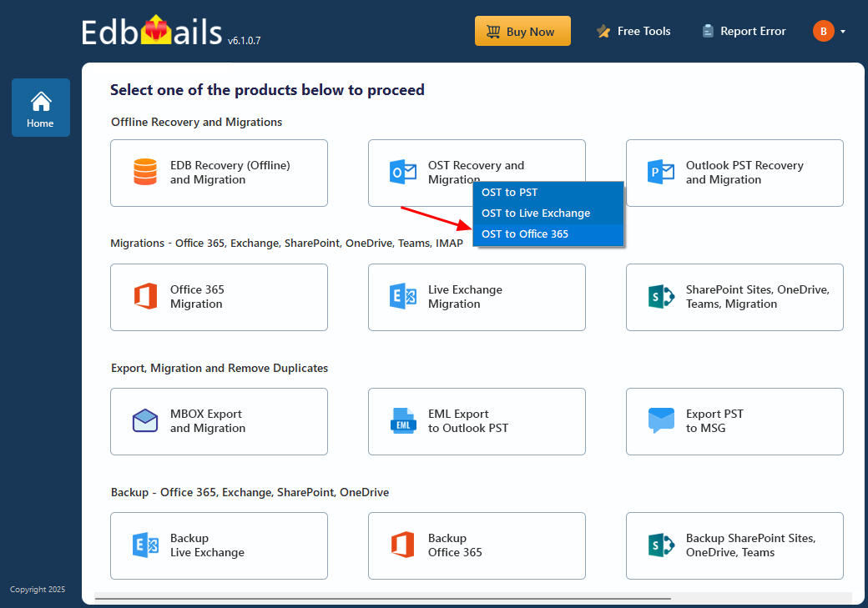The image size is (868, 608).
Task: Start Backup Office 365
Action: pos(477,546)
